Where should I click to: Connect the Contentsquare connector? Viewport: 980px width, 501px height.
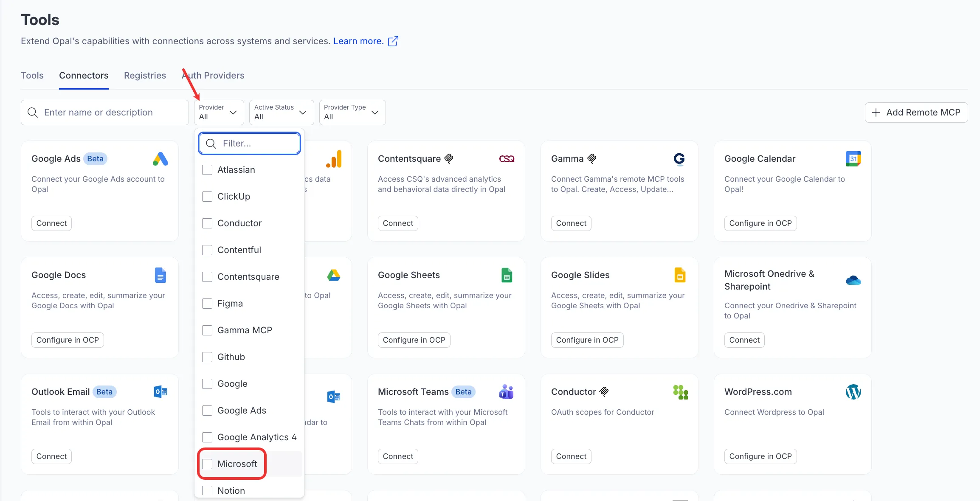(398, 223)
